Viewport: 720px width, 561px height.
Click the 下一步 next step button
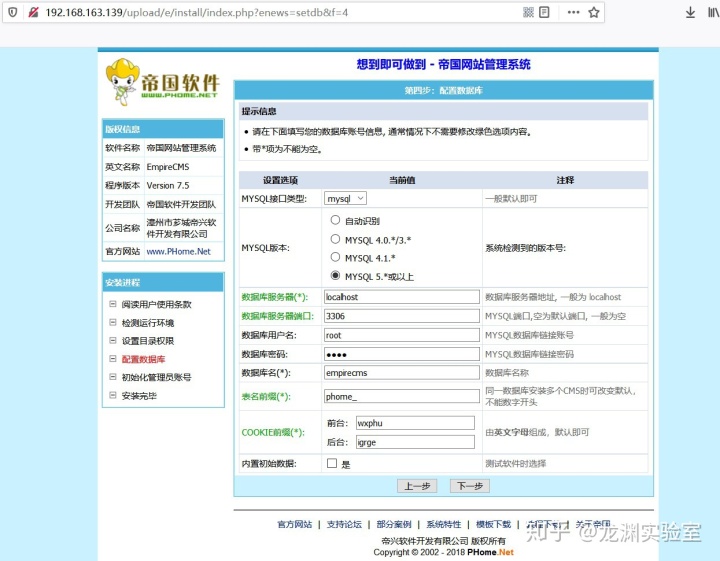pos(470,486)
